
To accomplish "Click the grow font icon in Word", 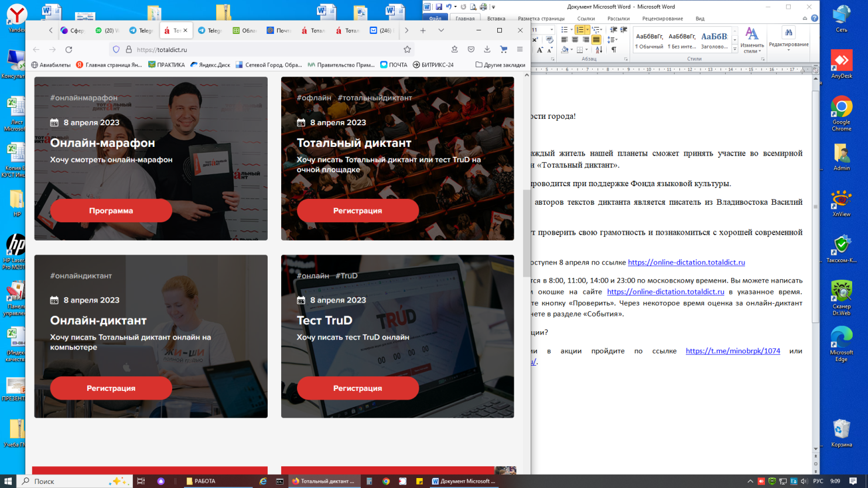I will click(x=539, y=50).
